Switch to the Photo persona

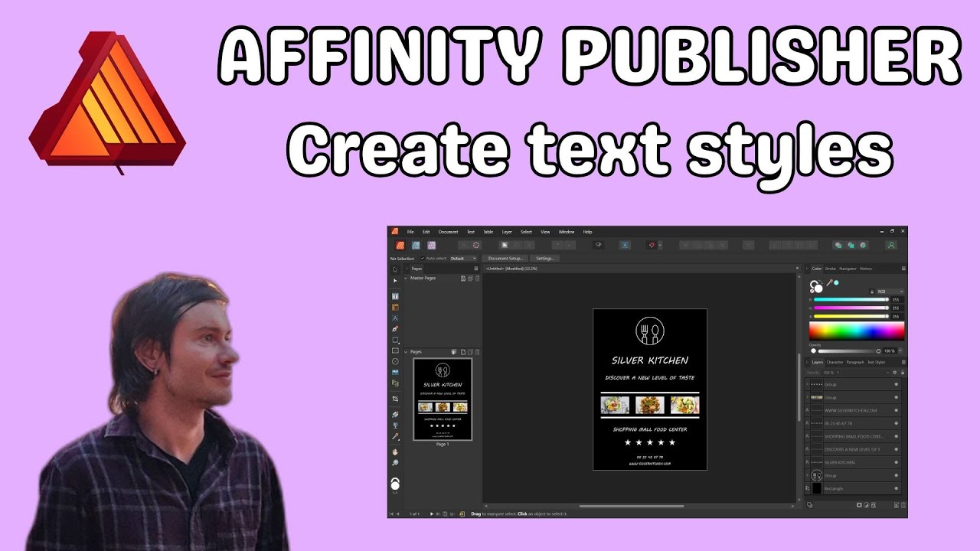(431, 246)
